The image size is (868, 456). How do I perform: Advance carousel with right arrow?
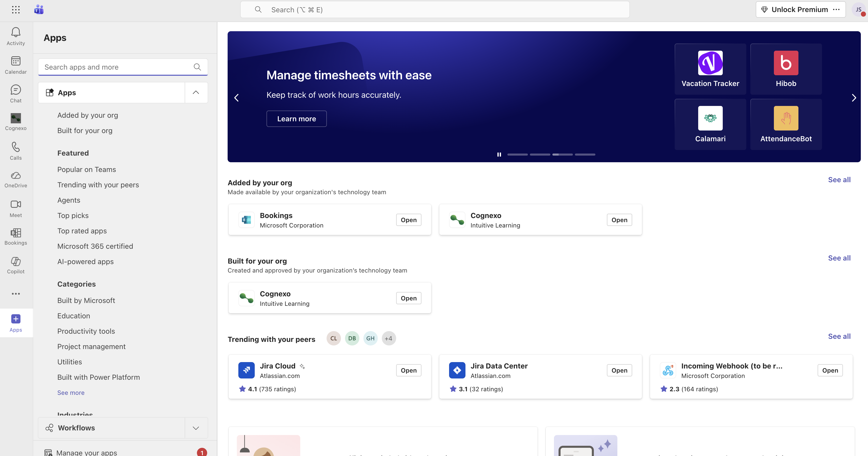coord(854,97)
